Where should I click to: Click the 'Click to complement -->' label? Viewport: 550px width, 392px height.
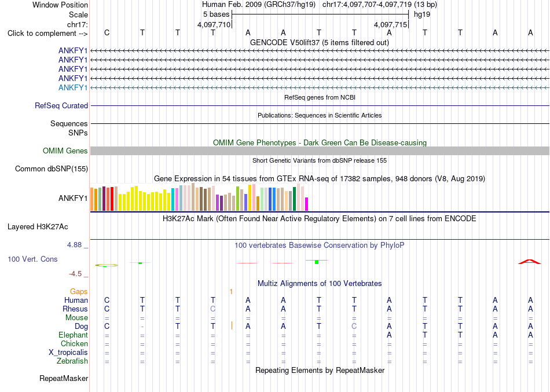coord(47,34)
